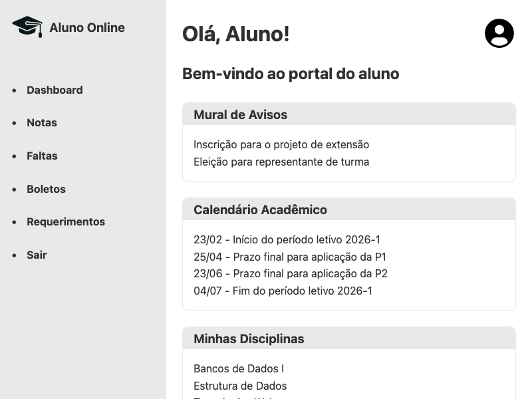The height and width of the screenshot is (399, 532).
Task: Click the end of semester date entry
Action: 283,291
